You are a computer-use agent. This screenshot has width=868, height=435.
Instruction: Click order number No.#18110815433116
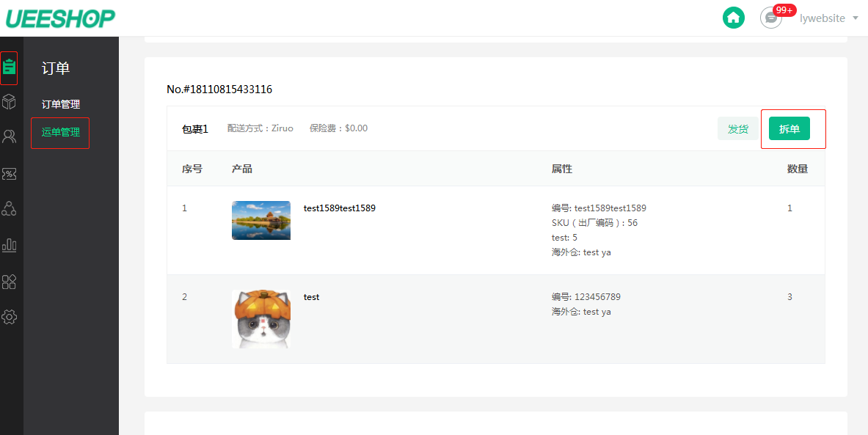point(219,89)
